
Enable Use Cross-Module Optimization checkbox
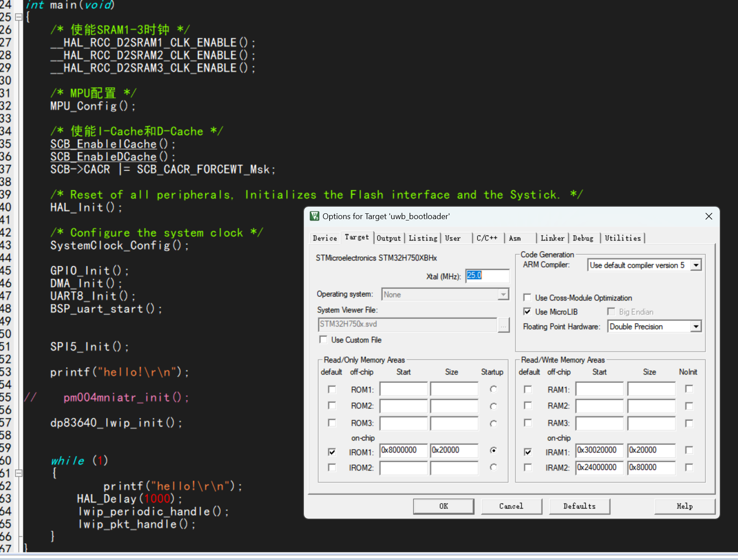click(x=527, y=297)
